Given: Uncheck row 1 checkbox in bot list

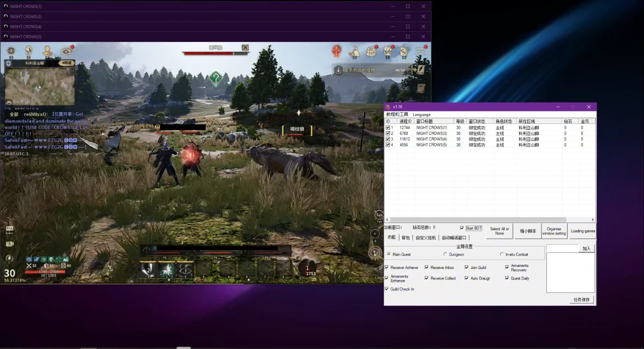Looking at the screenshot, I should 388,128.
